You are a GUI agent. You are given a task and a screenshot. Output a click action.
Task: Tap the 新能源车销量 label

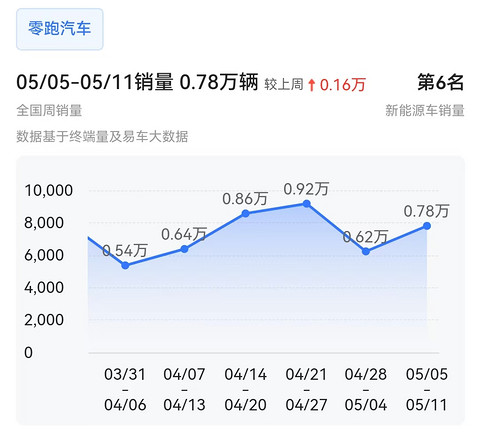tap(425, 110)
